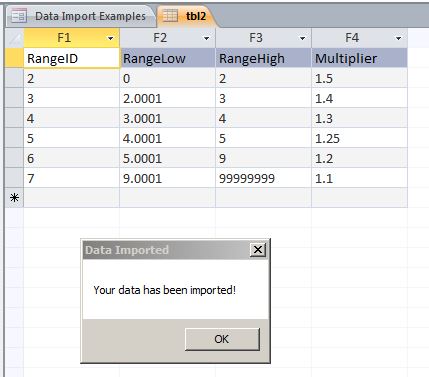This screenshot has width=429, height=377.
Task: Click the datasheet icon on tbl2 tab
Action: 170,16
